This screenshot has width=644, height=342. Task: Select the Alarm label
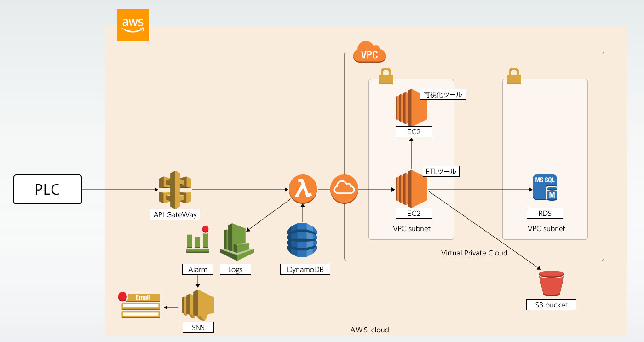(198, 269)
